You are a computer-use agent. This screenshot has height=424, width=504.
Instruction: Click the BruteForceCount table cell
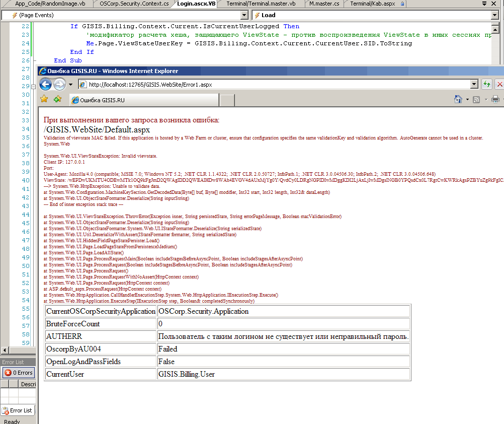click(101, 324)
